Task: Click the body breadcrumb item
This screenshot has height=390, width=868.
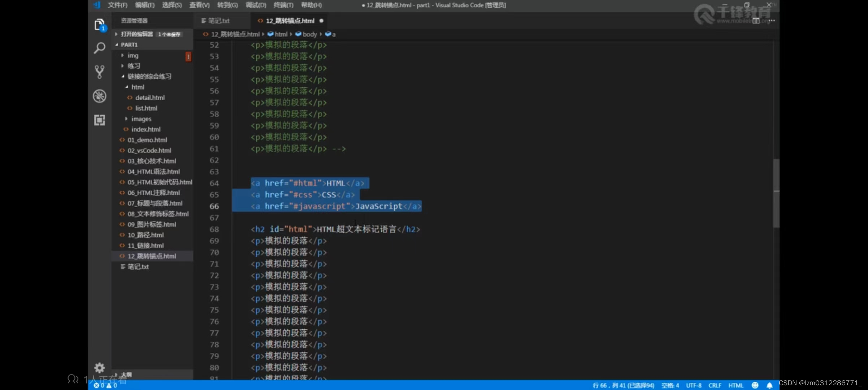Action: 306,34
